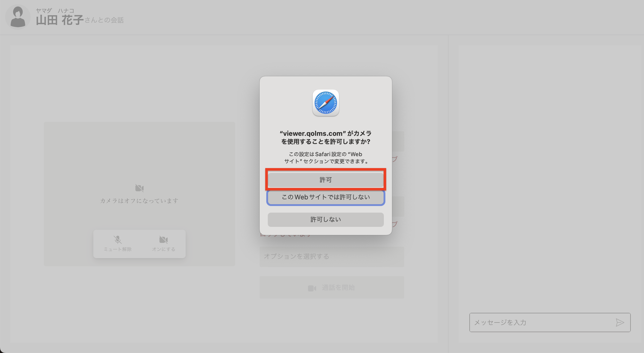Click the viewer.qolms.com permission question text
Viewport: 644px width, 353px height.
[x=326, y=137]
